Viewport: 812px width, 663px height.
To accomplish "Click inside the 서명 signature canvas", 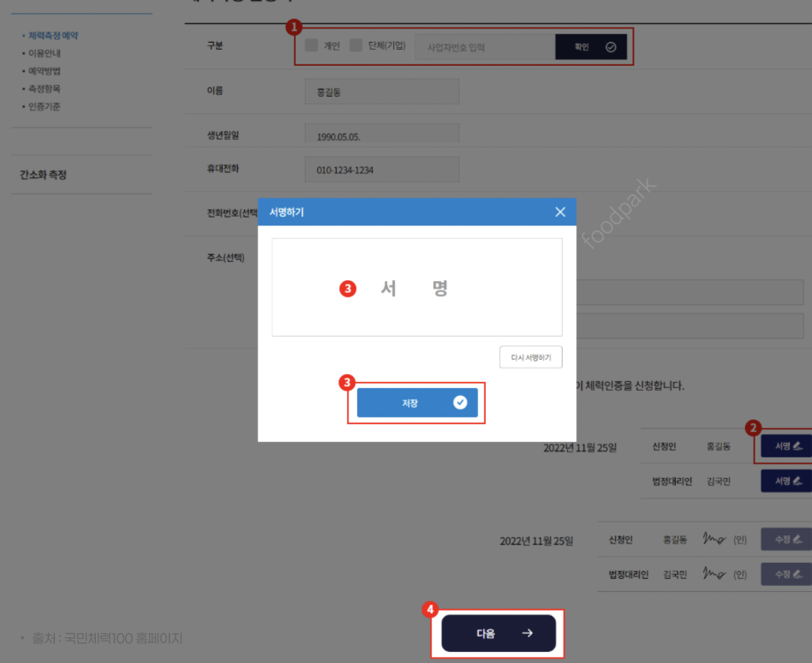I will (417, 288).
